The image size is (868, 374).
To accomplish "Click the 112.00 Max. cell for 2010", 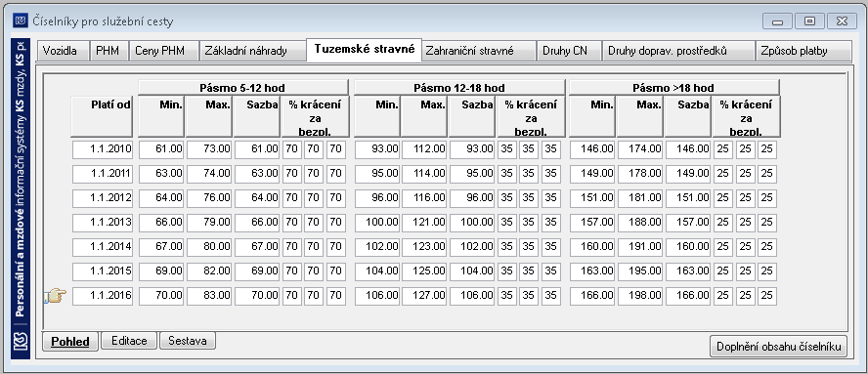I will pos(424,149).
